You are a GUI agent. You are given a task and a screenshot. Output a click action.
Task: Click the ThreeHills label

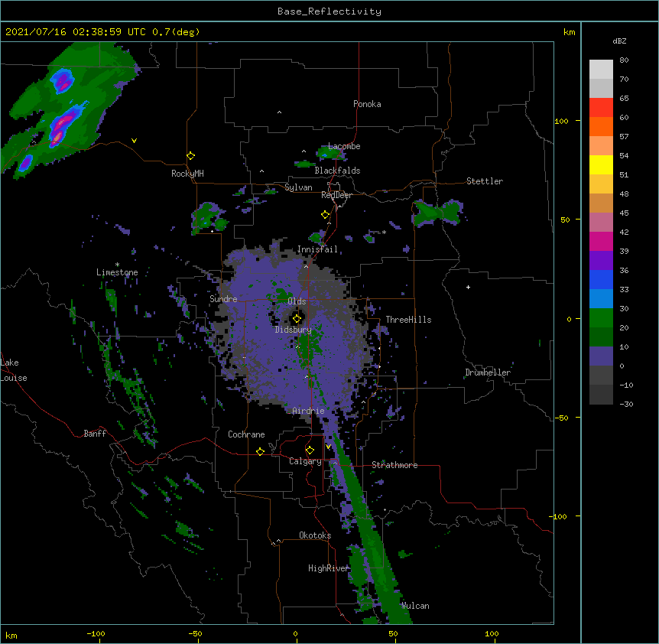408,320
